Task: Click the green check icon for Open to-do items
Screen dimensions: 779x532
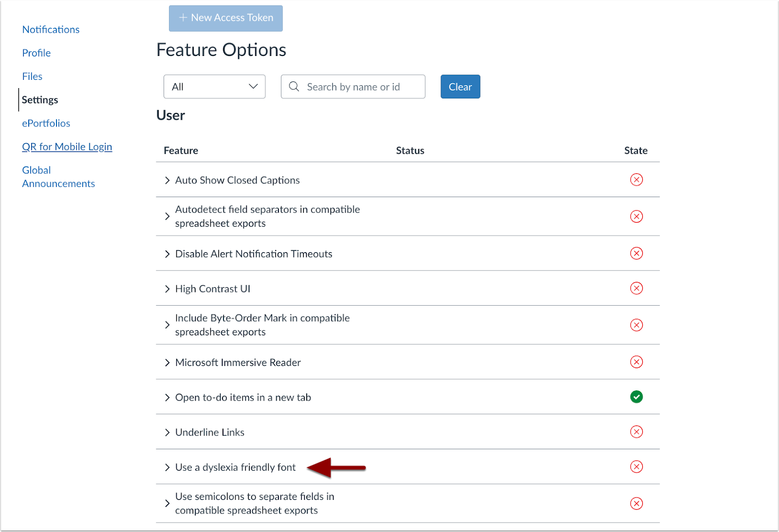Action: coord(637,397)
